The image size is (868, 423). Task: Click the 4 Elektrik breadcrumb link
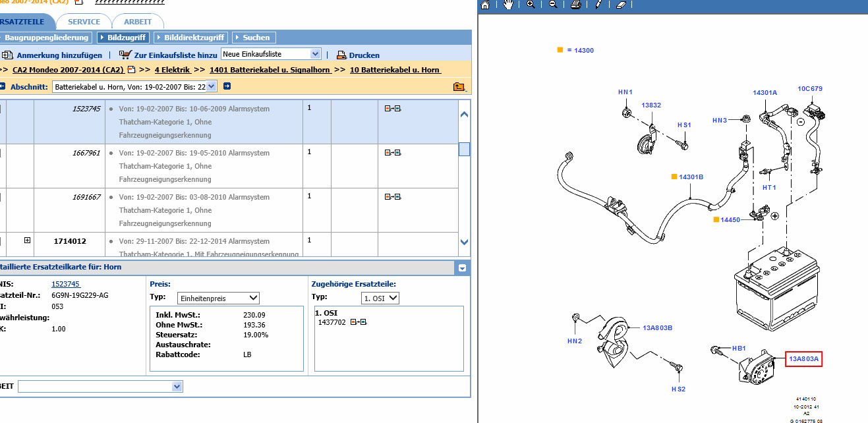point(172,70)
